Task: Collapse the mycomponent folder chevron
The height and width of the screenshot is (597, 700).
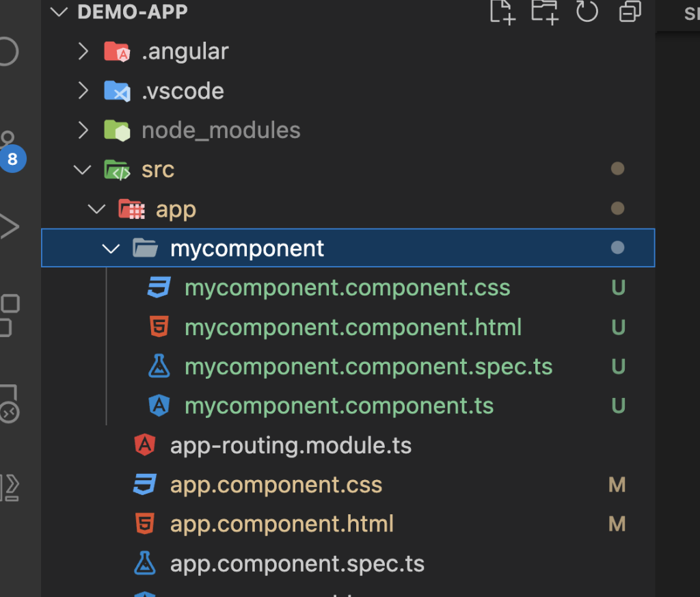Action: [x=111, y=248]
